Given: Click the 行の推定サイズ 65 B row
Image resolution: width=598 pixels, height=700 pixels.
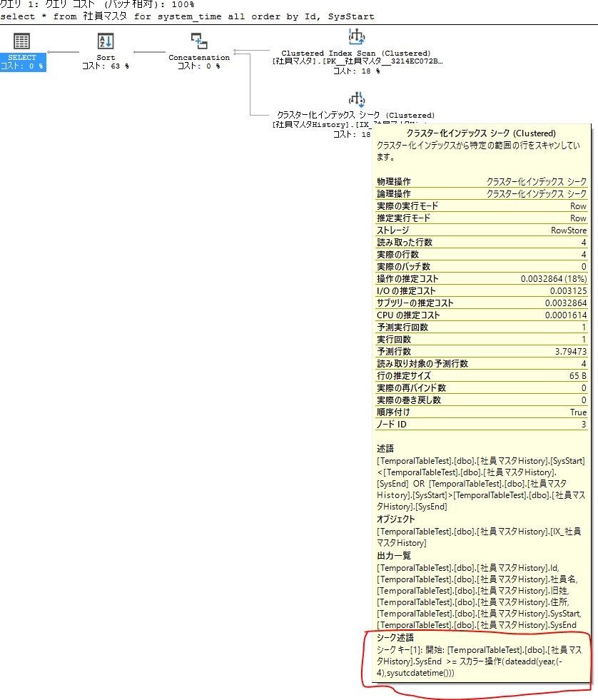Looking at the screenshot, I should point(482,376).
